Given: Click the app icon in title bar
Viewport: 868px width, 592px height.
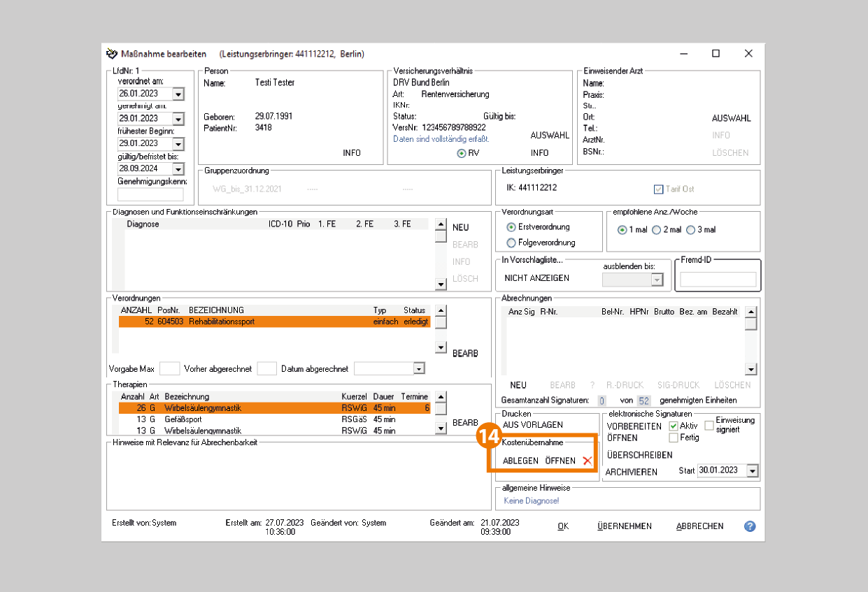Looking at the screenshot, I should click(112, 54).
